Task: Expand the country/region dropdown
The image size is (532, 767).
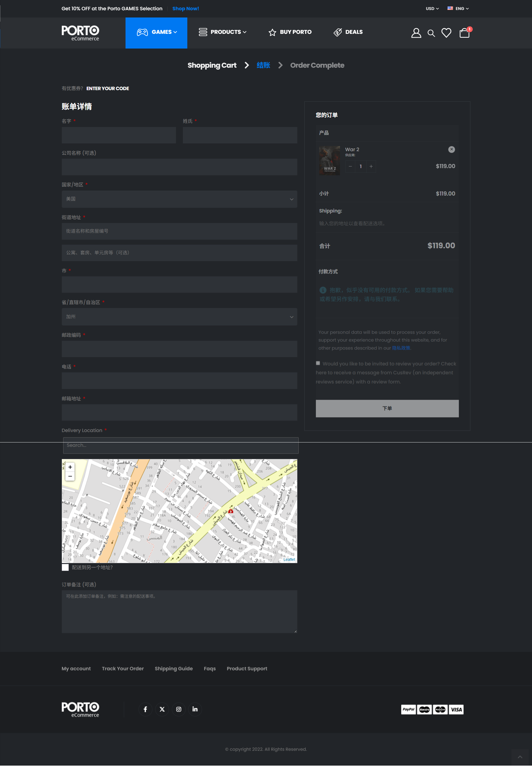Action: pyautogui.click(x=179, y=199)
